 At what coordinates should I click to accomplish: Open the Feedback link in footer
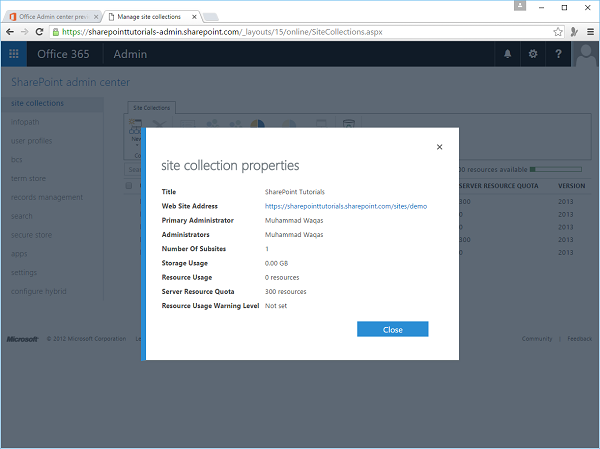coord(579,339)
